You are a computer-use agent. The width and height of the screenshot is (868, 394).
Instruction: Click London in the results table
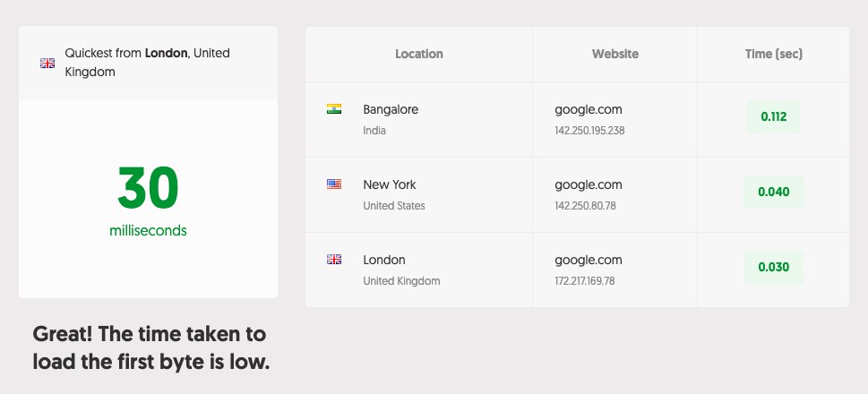tap(384, 260)
